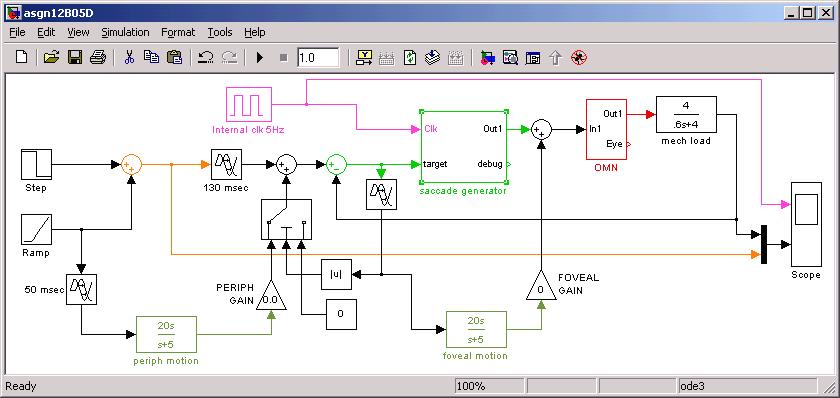840x398 pixels.
Task: Select the Scope block
Action: click(806, 224)
